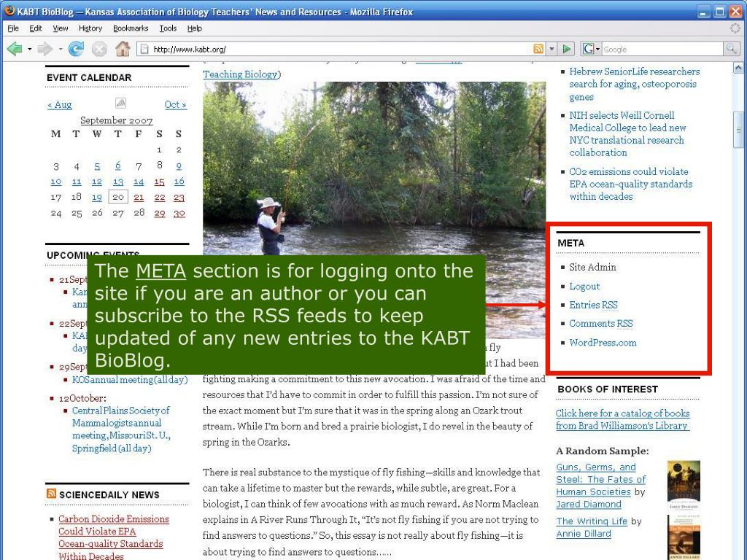
Task: Reload the page with the refresh icon
Action: pos(76,49)
